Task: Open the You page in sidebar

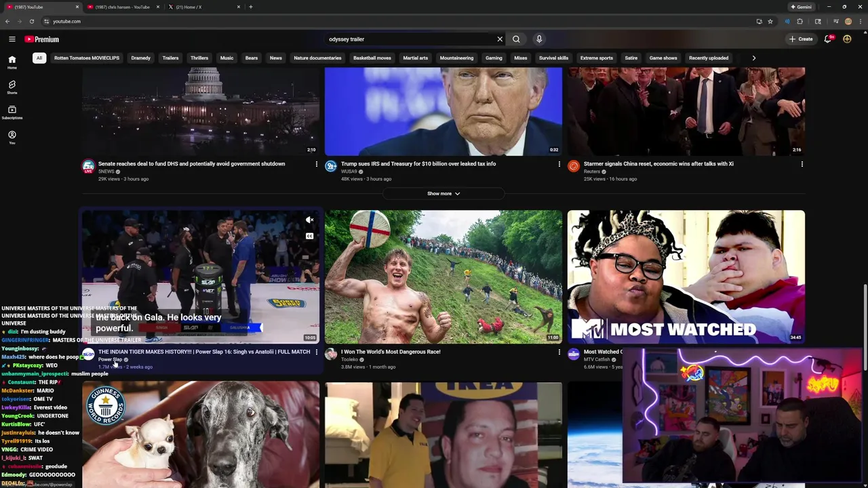Action: [x=12, y=138]
